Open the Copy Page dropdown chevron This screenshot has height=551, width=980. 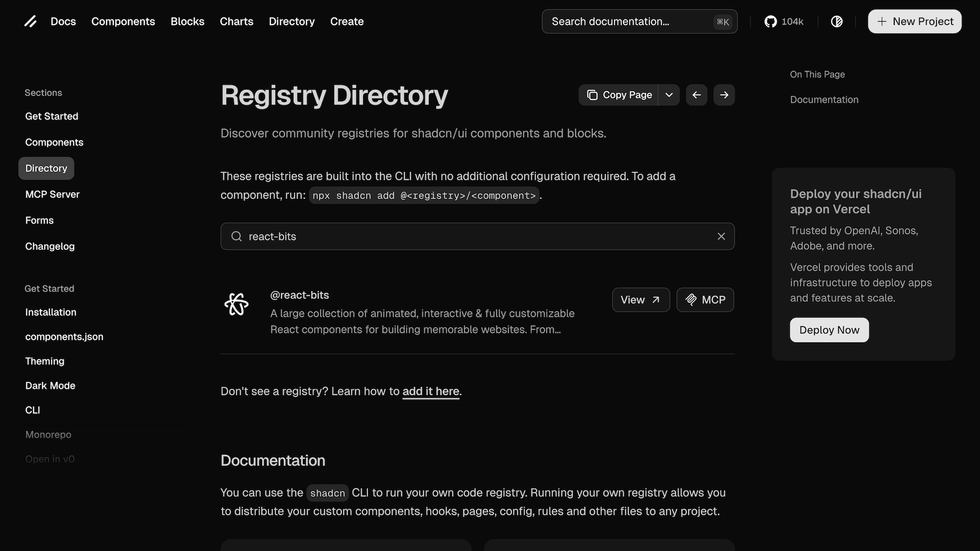point(669,95)
